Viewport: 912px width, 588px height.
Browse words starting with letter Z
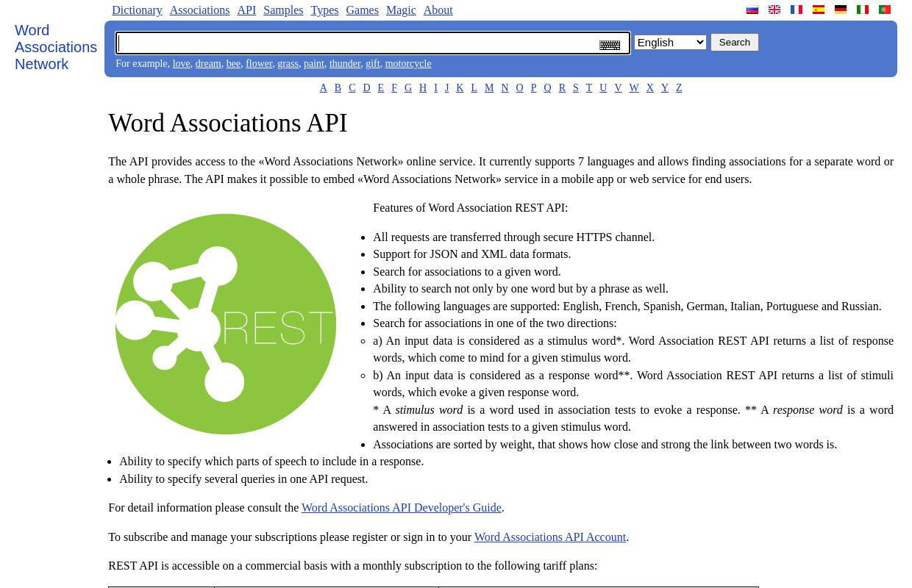pyautogui.click(x=679, y=88)
